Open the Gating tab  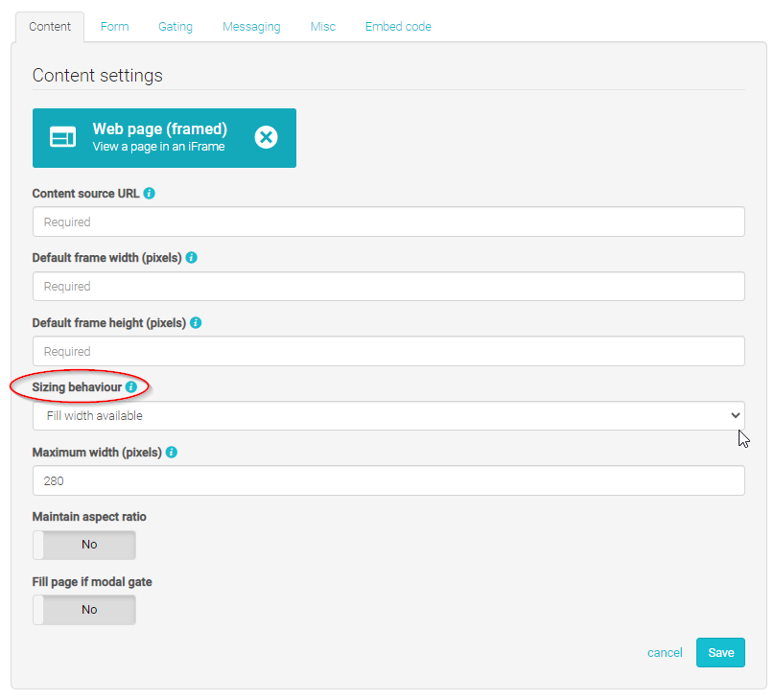click(x=176, y=27)
